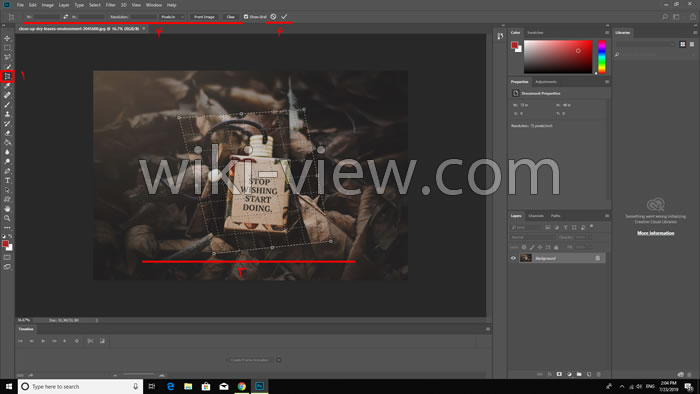
Task: Select the History Brush tool
Action: [7, 124]
